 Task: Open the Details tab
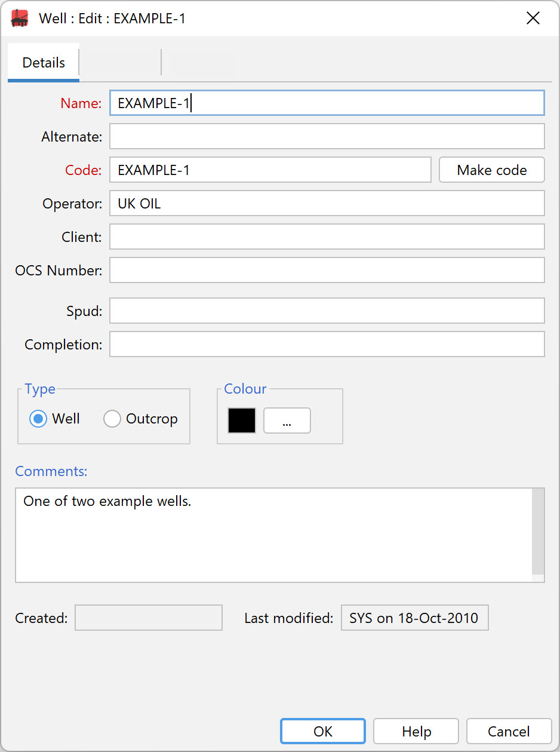point(44,63)
